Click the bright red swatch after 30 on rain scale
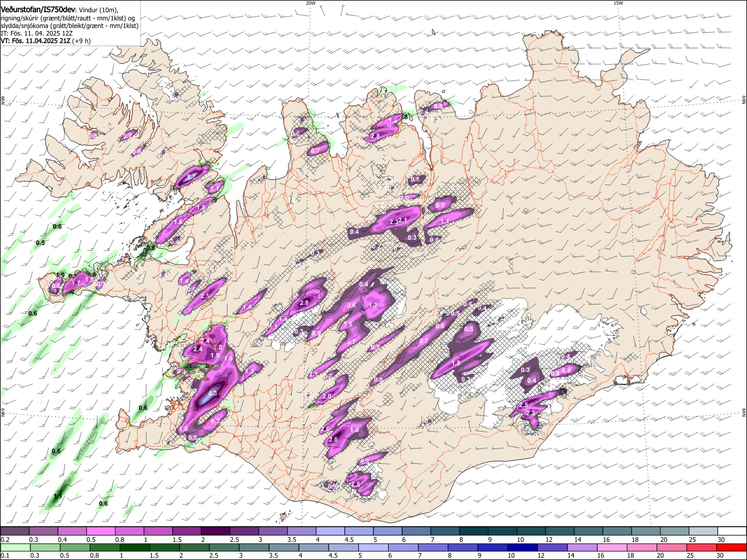This screenshot has width=747, height=560. [731, 547]
